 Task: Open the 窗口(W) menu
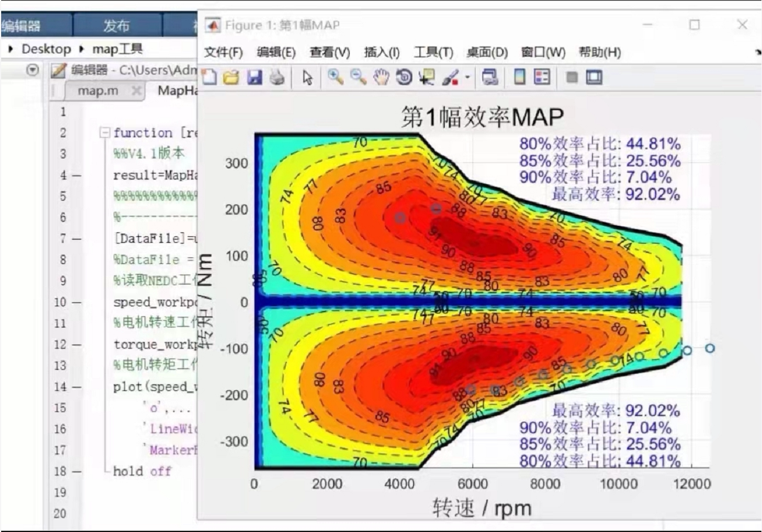point(543,53)
